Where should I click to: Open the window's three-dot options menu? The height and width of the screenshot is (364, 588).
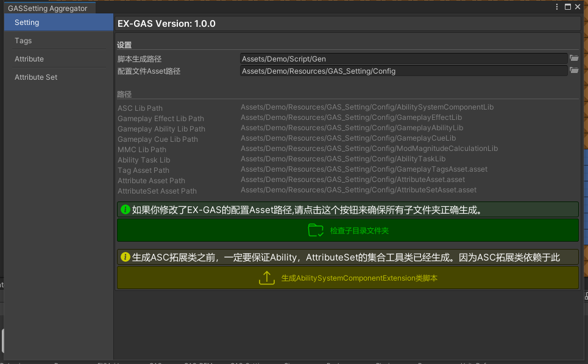pyautogui.click(x=557, y=7)
